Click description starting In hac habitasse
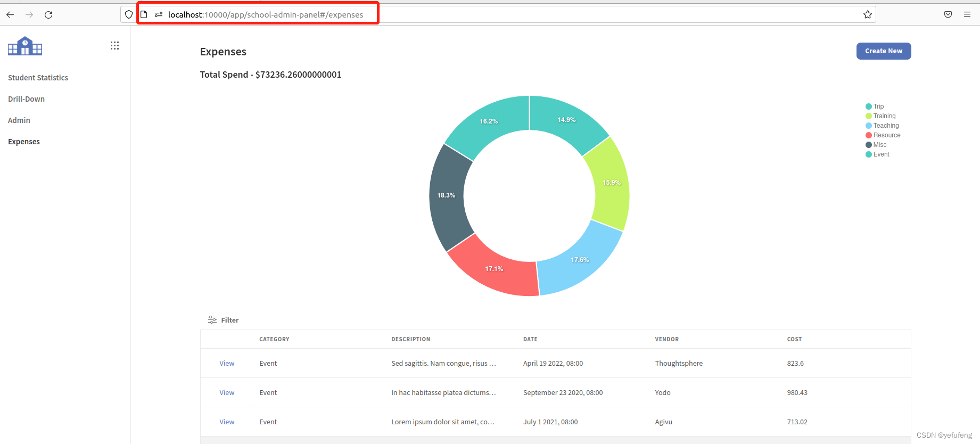This screenshot has height=444, width=980. [443, 393]
